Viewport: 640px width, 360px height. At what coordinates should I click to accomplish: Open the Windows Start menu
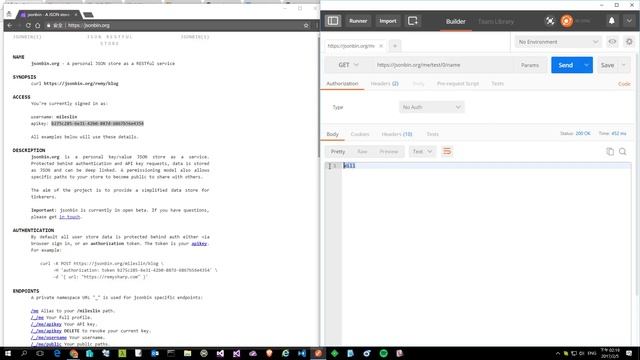(x=7, y=353)
